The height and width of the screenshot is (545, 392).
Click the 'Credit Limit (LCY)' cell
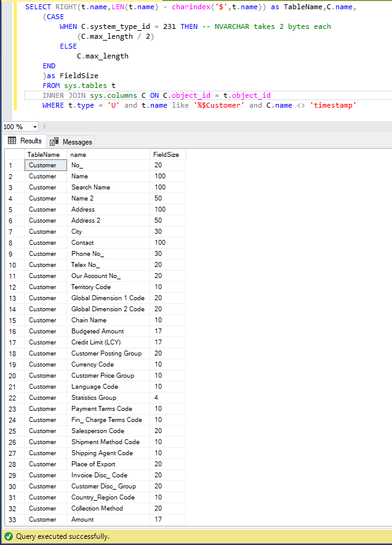pos(108,343)
